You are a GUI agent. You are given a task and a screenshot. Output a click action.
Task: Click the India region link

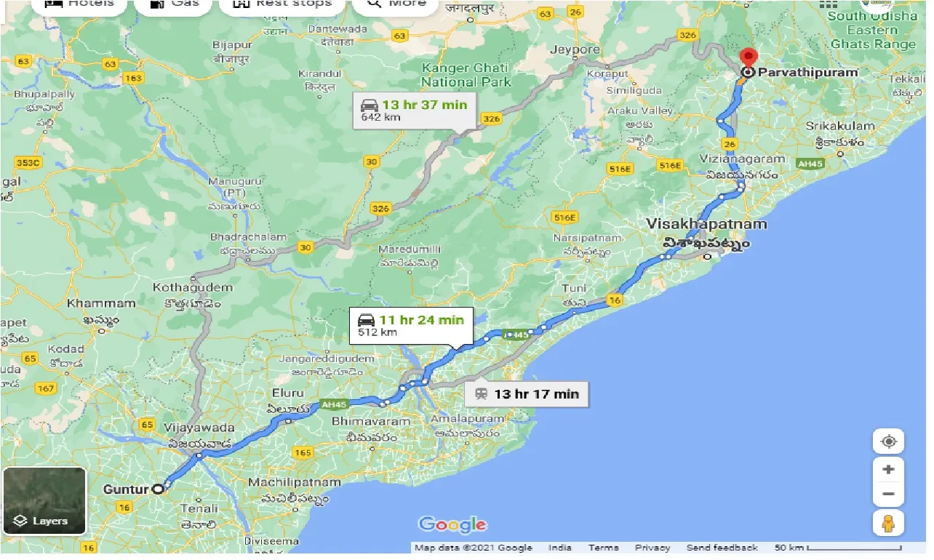point(559,548)
